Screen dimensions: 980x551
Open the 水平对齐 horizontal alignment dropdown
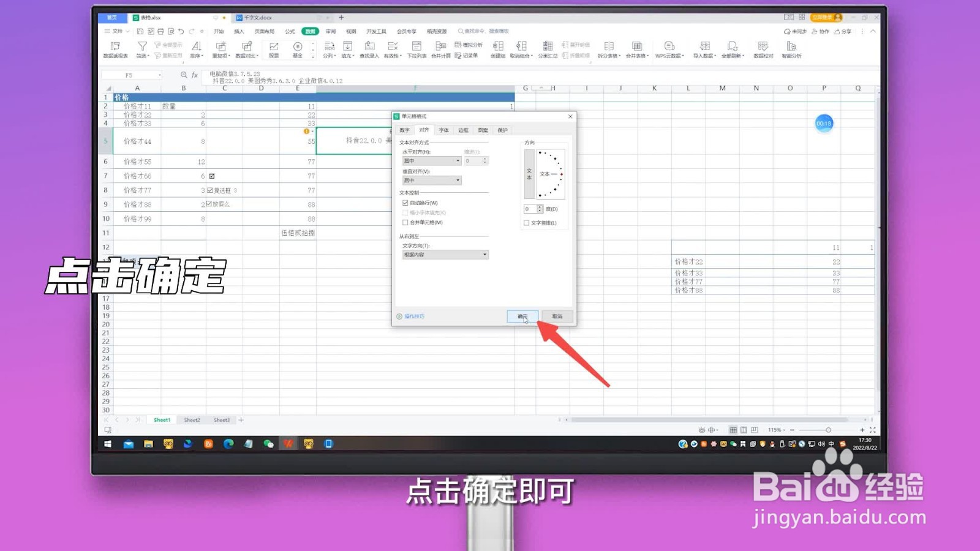coord(432,161)
